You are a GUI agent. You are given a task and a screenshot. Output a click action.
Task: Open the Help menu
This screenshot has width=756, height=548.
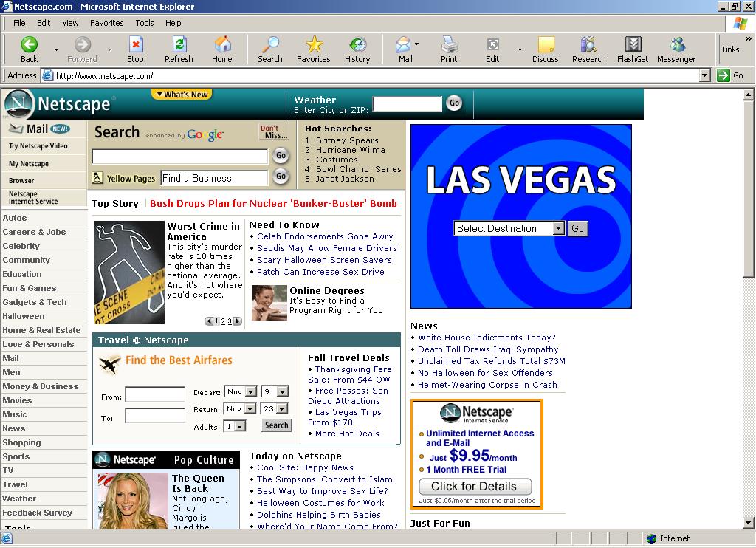pos(173,23)
